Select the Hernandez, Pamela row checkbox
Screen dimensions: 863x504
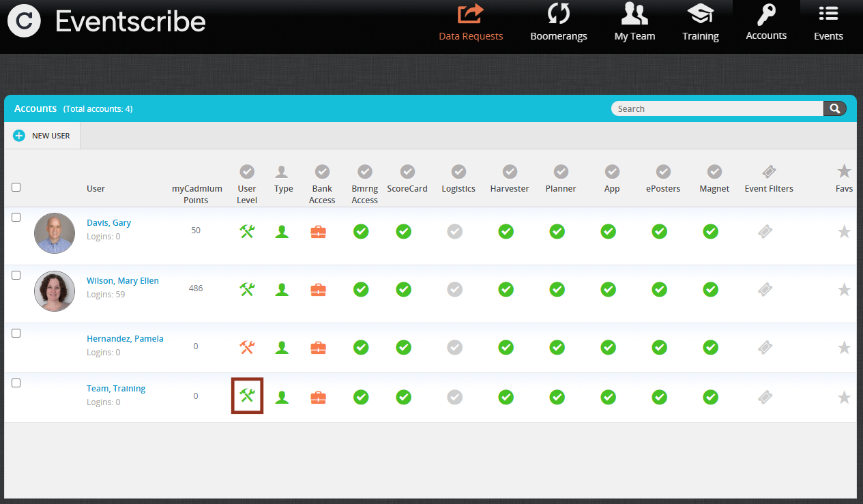16,333
